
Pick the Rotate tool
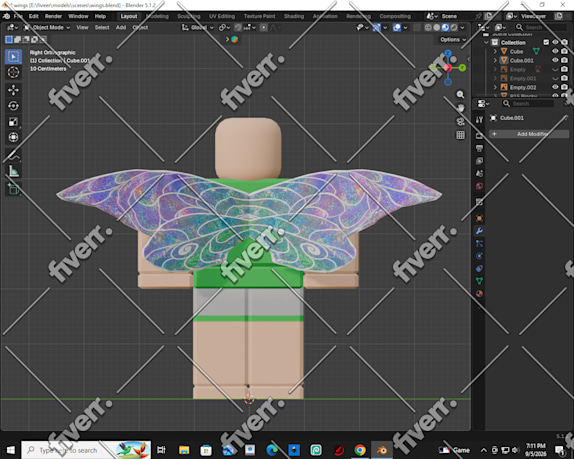coord(14,106)
